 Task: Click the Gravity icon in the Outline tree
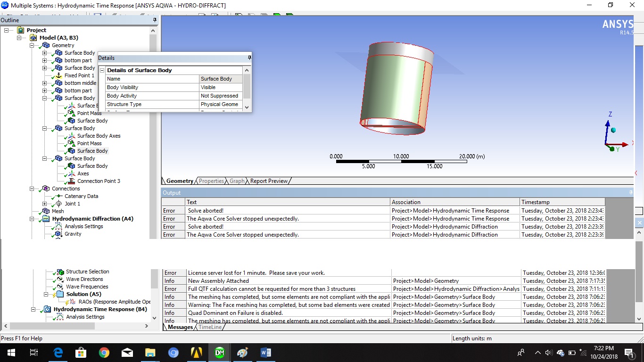click(58, 234)
